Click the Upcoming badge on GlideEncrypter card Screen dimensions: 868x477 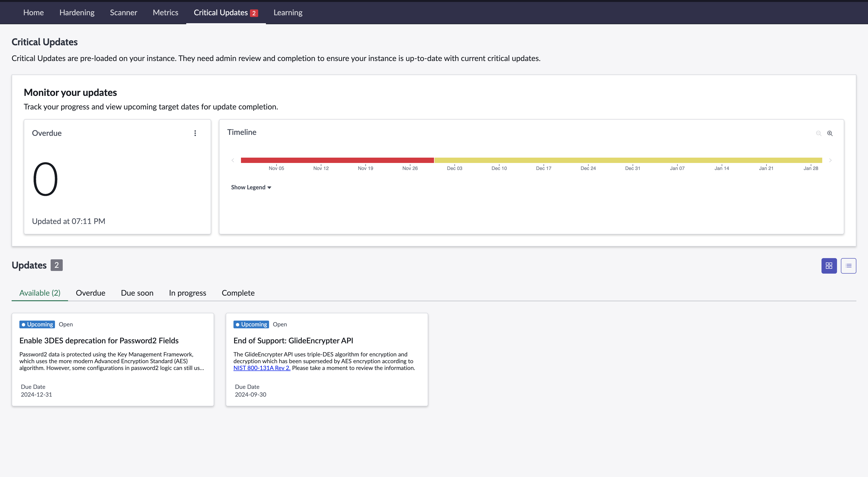tap(251, 324)
